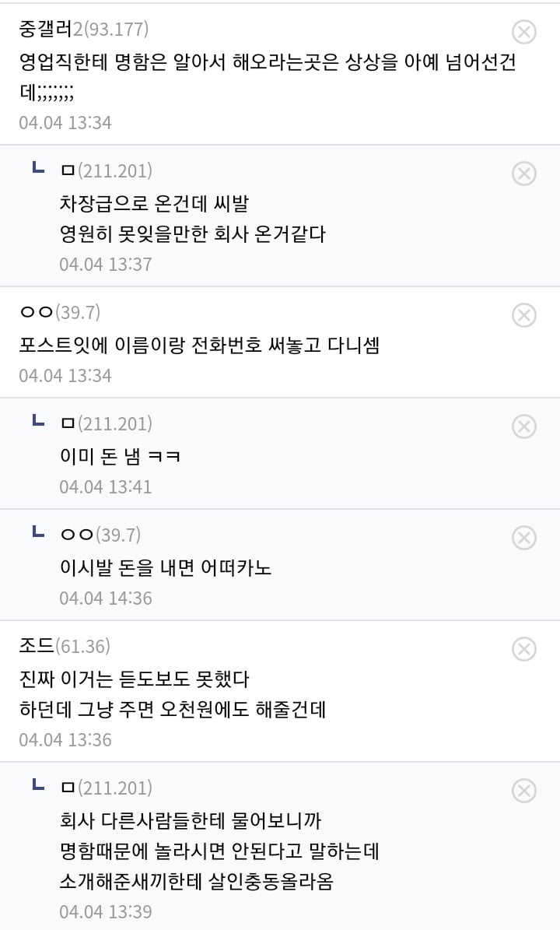This screenshot has width=560, height=930.
Task: Click the reply text '이미 돈 냄 ㅋㅋ'
Action: point(121,456)
